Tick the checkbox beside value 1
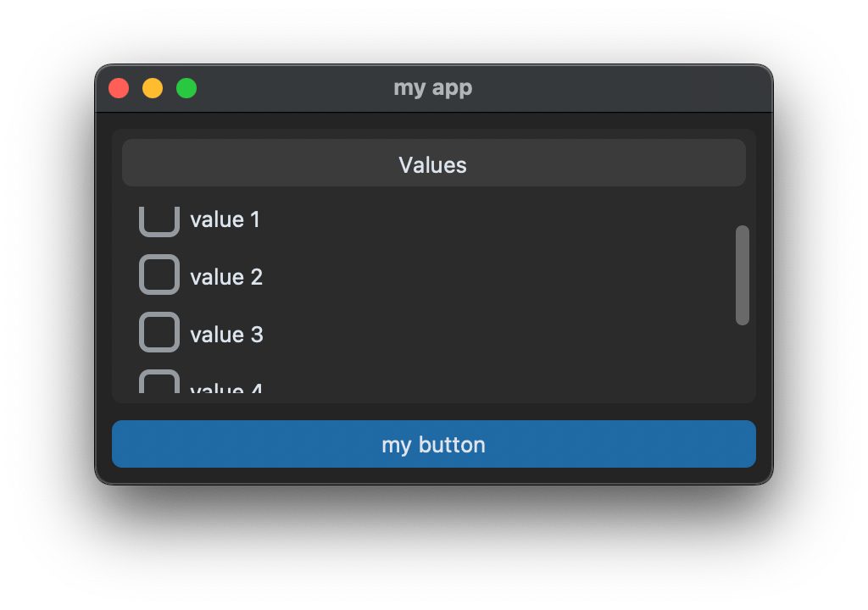868x610 pixels. 159,221
